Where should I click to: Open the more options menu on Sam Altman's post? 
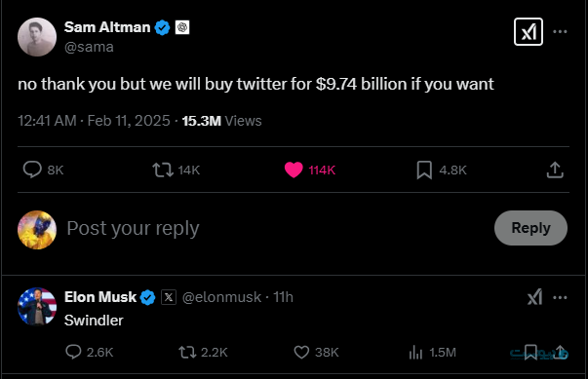(x=560, y=32)
